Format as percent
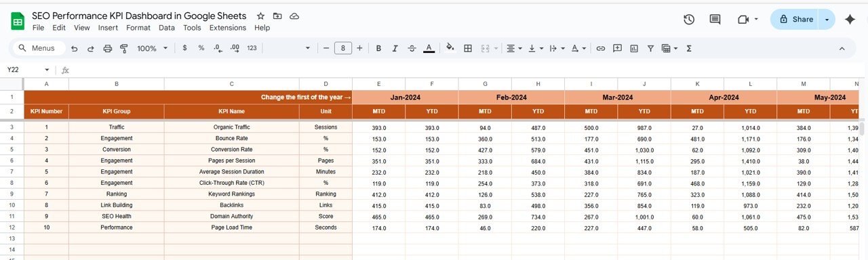 [x=201, y=48]
